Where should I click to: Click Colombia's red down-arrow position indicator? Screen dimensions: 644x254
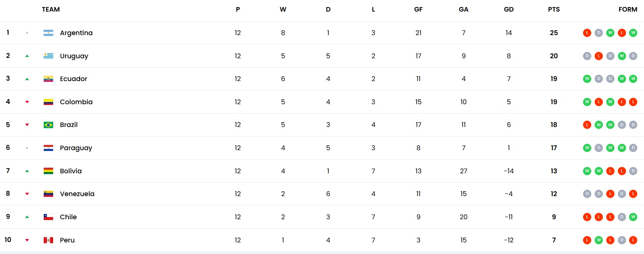coord(27,102)
